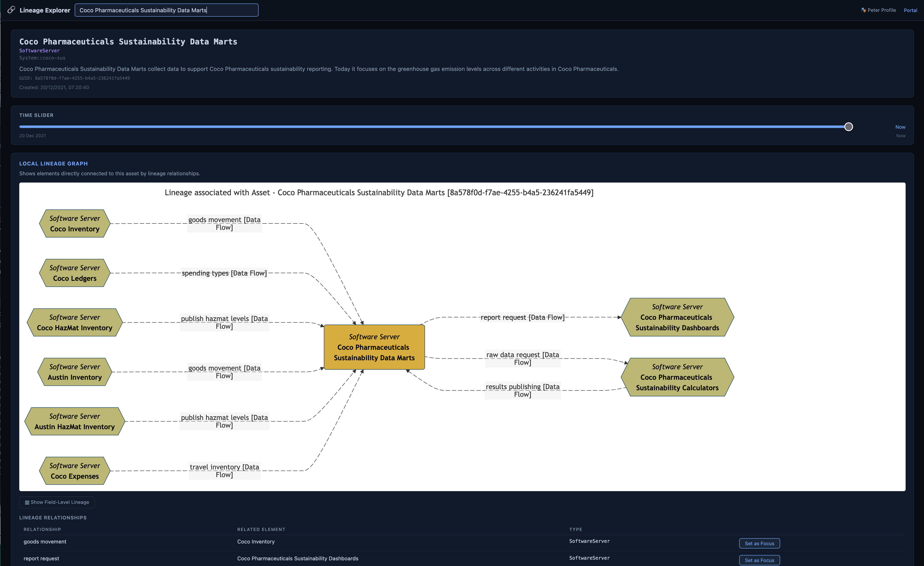This screenshot has width=924, height=566.
Task: Click the GUID text in the header
Action: (x=75, y=78)
